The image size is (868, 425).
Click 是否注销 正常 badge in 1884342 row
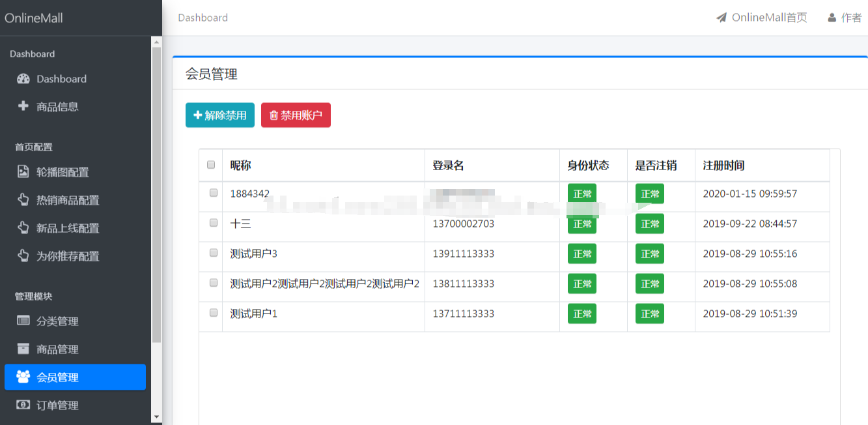pos(650,194)
